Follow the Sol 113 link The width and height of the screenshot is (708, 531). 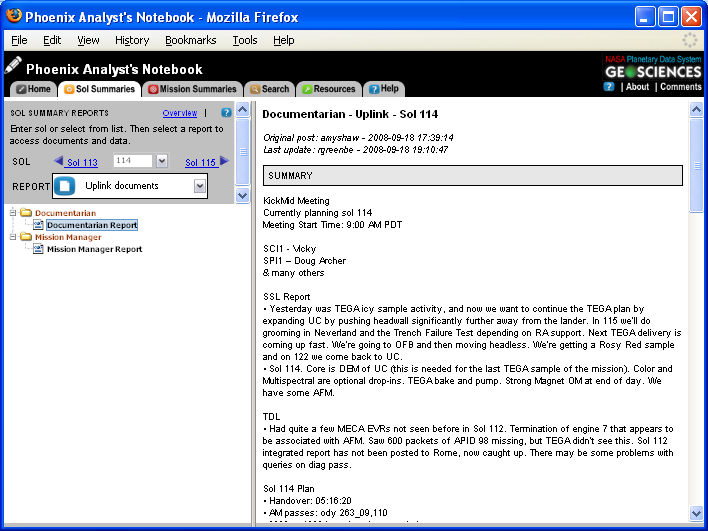pyautogui.click(x=82, y=162)
